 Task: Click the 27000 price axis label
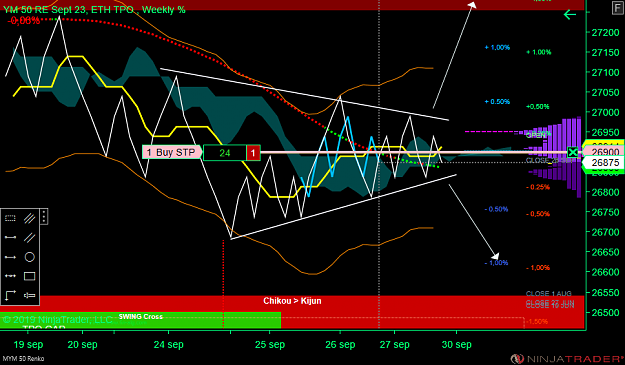(605, 112)
